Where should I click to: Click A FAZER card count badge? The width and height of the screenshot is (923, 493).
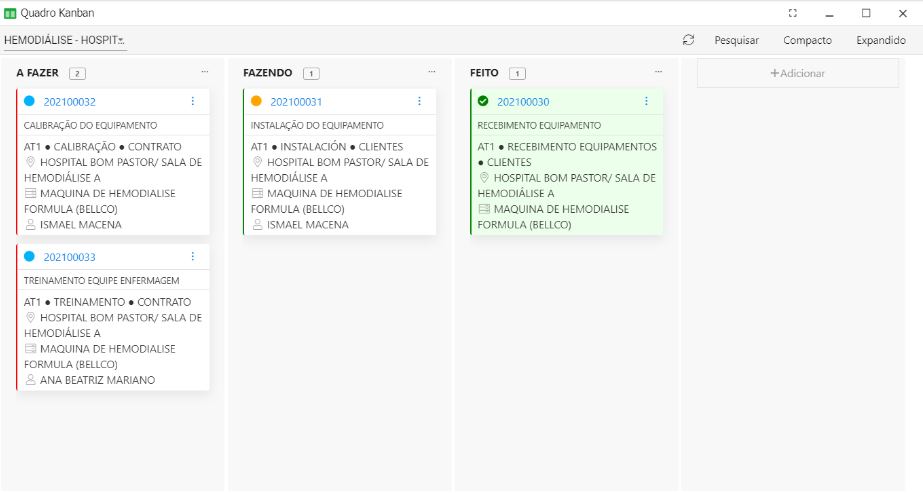point(77,74)
